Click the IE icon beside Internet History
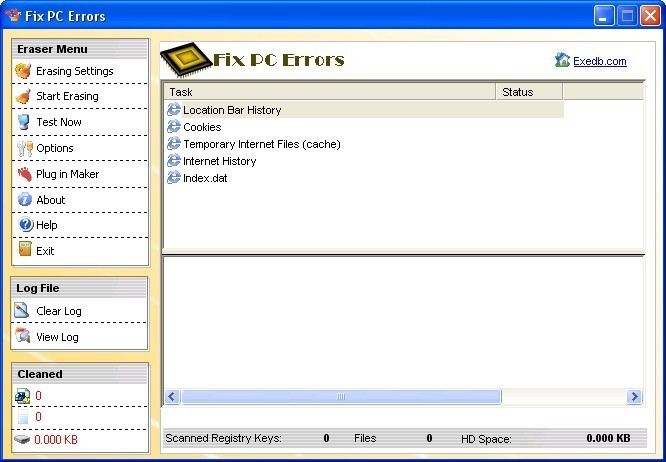 tap(173, 161)
